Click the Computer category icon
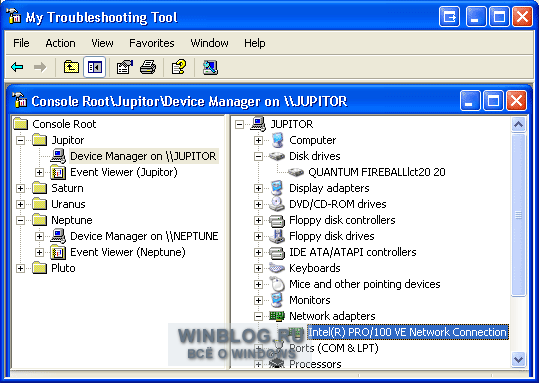The image size is (539, 383). pos(277,140)
